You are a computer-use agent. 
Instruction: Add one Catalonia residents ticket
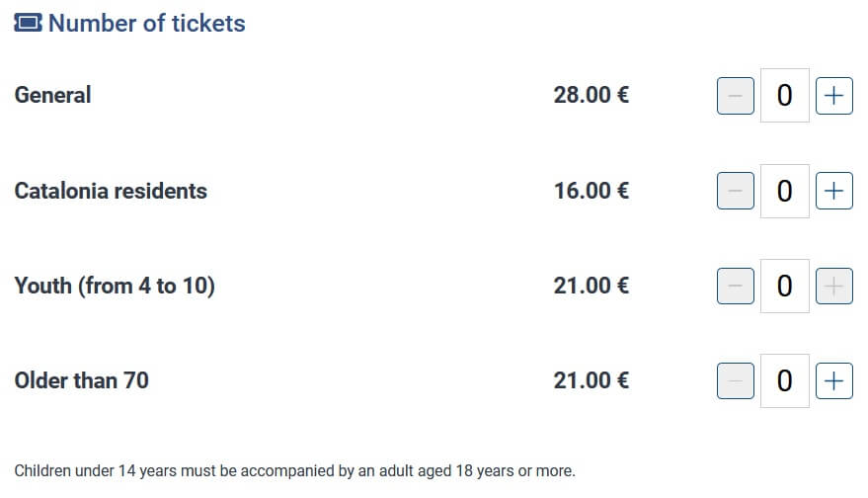pos(834,191)
